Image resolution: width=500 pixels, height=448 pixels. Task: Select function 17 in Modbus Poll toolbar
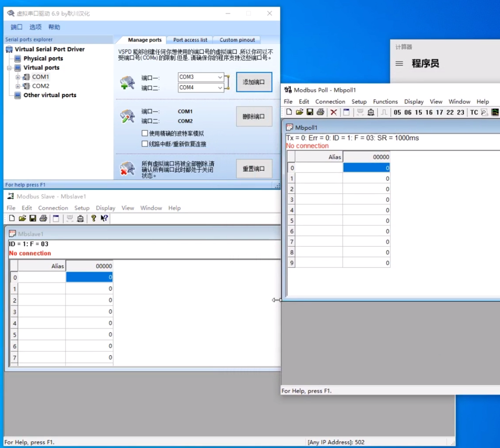pyautogui.click(x=440, y=113)
